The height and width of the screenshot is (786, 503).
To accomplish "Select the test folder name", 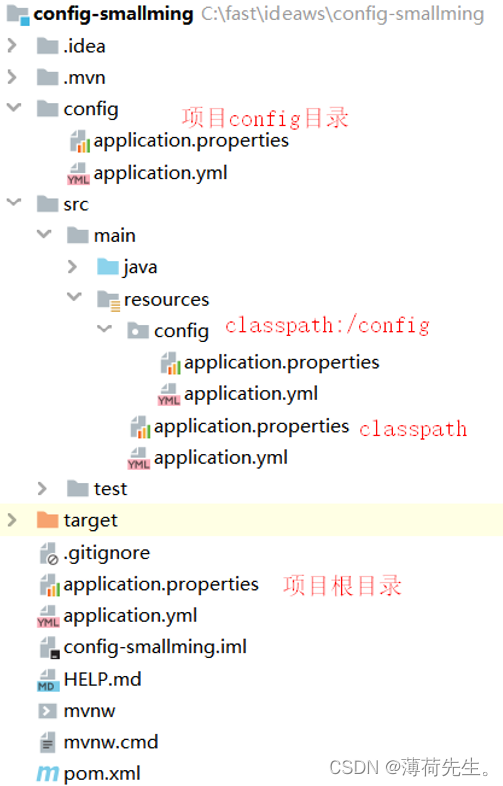I will [111, 489].
